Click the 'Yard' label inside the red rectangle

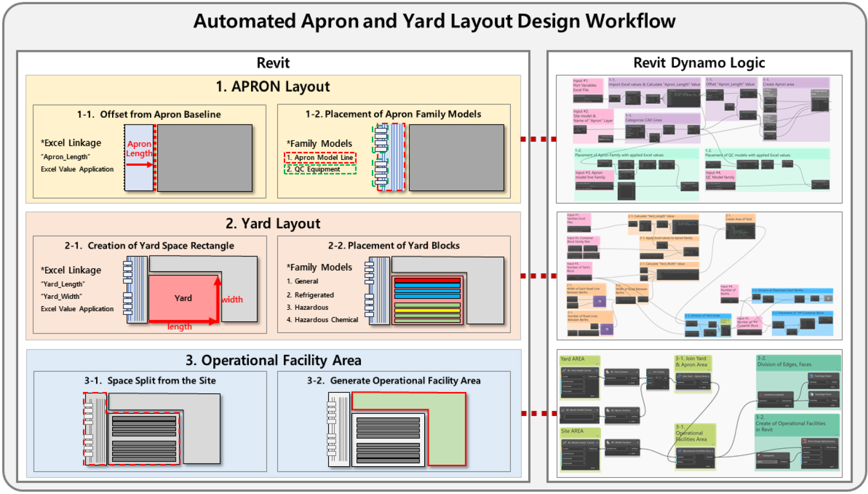pos(183,298)
